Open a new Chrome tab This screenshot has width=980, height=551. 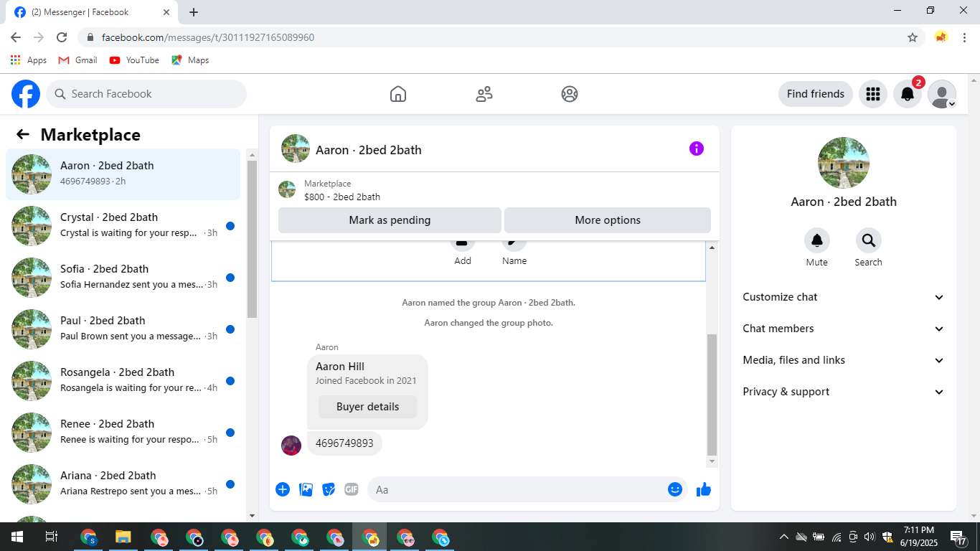194,12
